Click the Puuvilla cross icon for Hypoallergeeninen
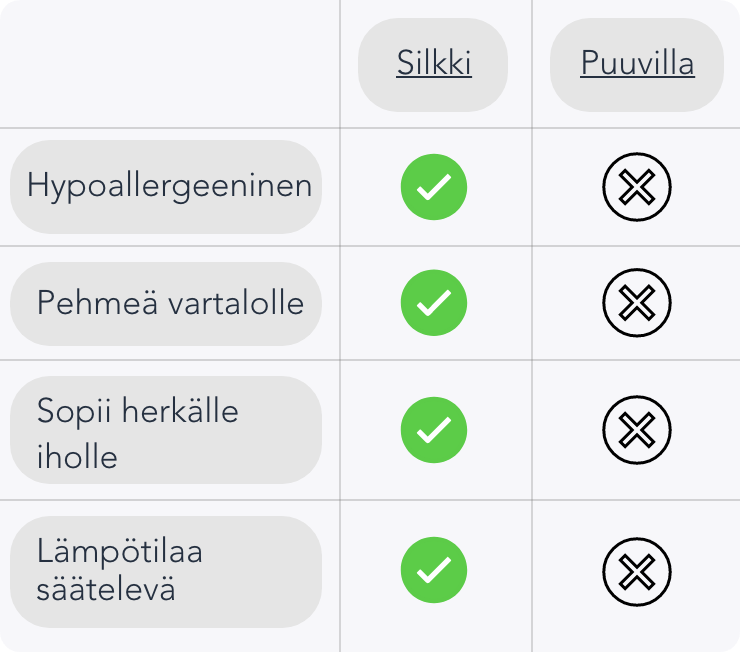Viewport: 740px width, 652px height. (637, 187)
